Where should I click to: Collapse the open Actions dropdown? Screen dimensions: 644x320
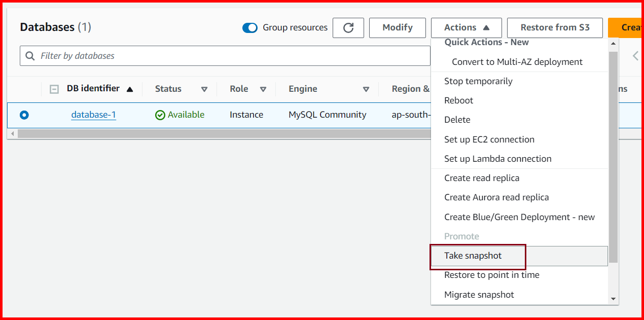466,27
